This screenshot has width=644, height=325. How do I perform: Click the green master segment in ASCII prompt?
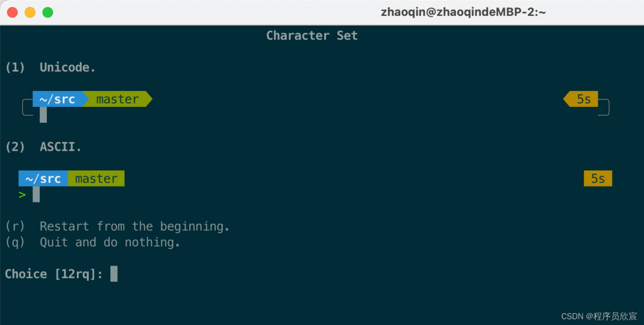click(96, 179)
